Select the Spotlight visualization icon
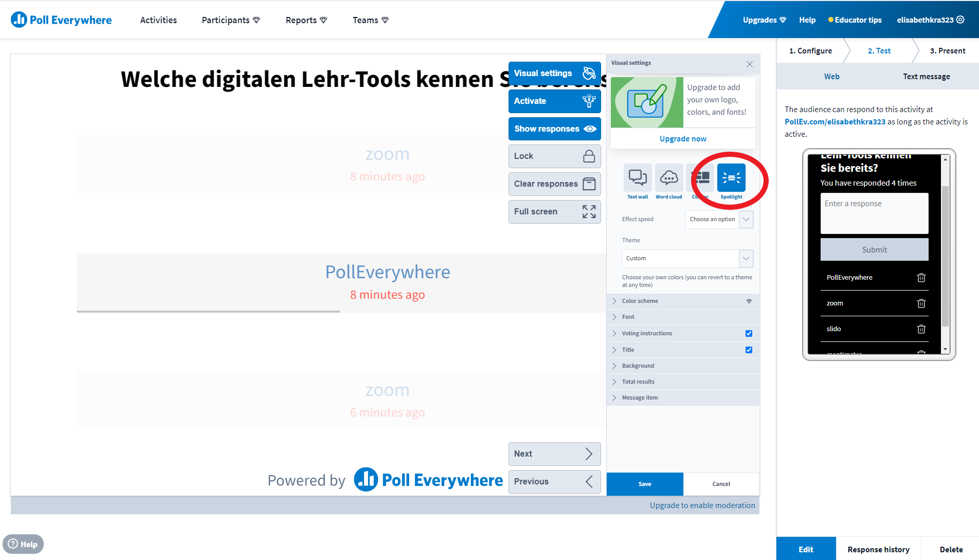 (731, 178)
